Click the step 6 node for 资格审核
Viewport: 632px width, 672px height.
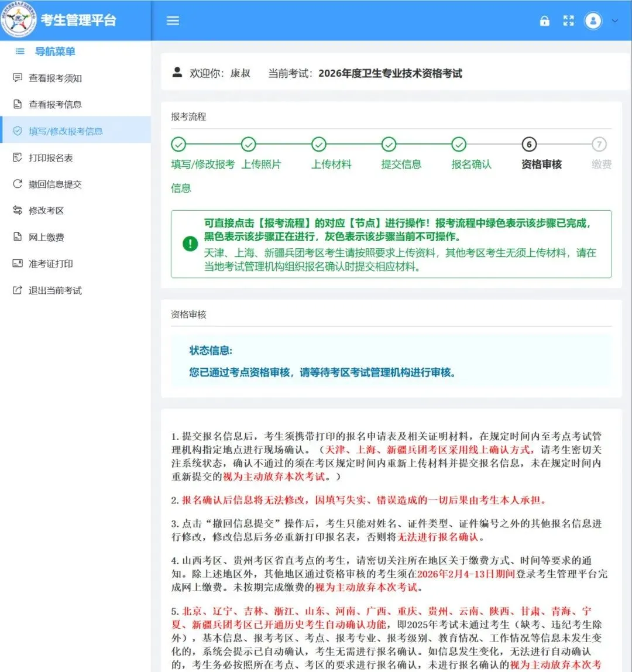(529, 145)
